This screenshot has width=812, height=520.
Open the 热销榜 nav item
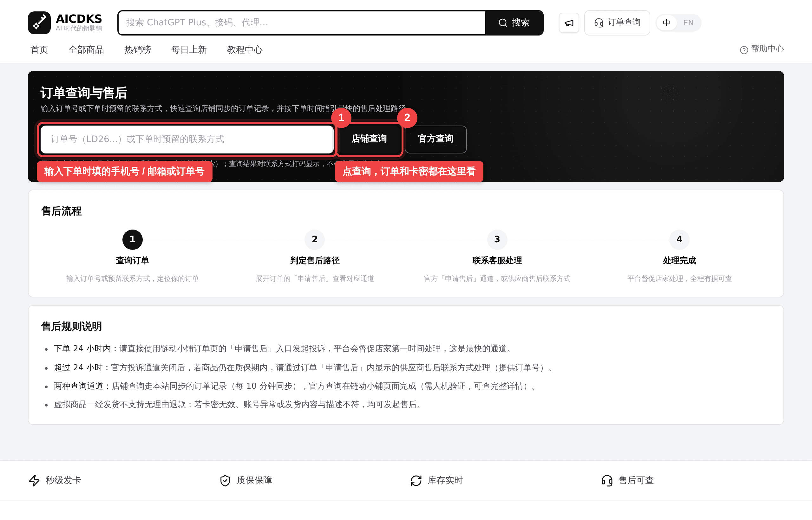[x=137, y=50]
